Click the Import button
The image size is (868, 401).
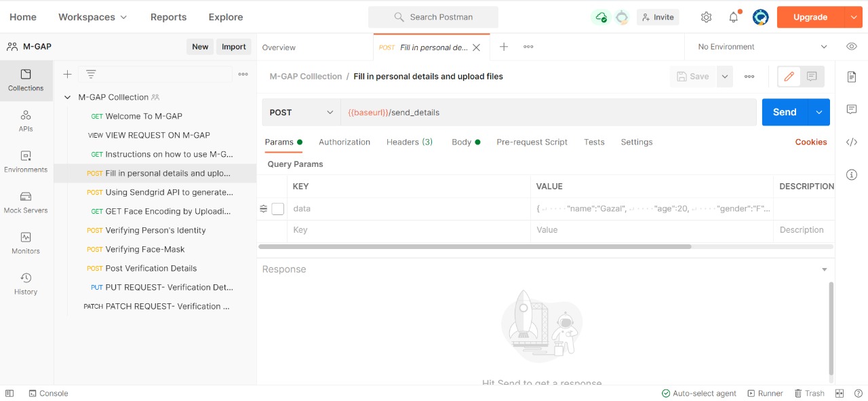pyautogui.click(x=234, y=47)
